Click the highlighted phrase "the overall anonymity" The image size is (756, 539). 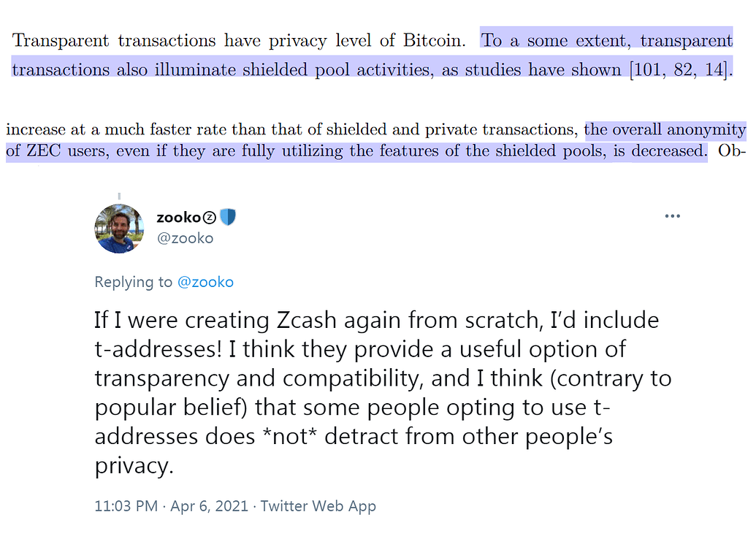point(665,130)
